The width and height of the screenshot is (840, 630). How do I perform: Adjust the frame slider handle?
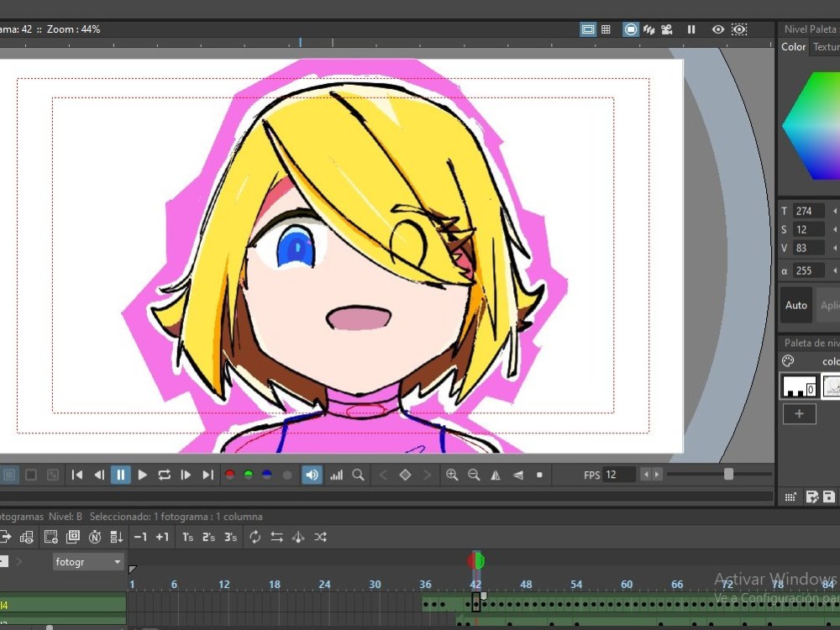(728, 474)
